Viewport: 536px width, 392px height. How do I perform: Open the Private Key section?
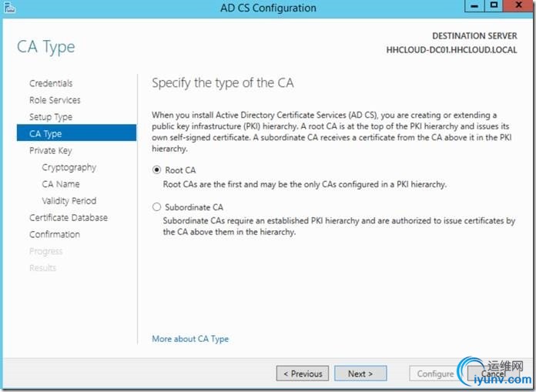tap(51, 151)
